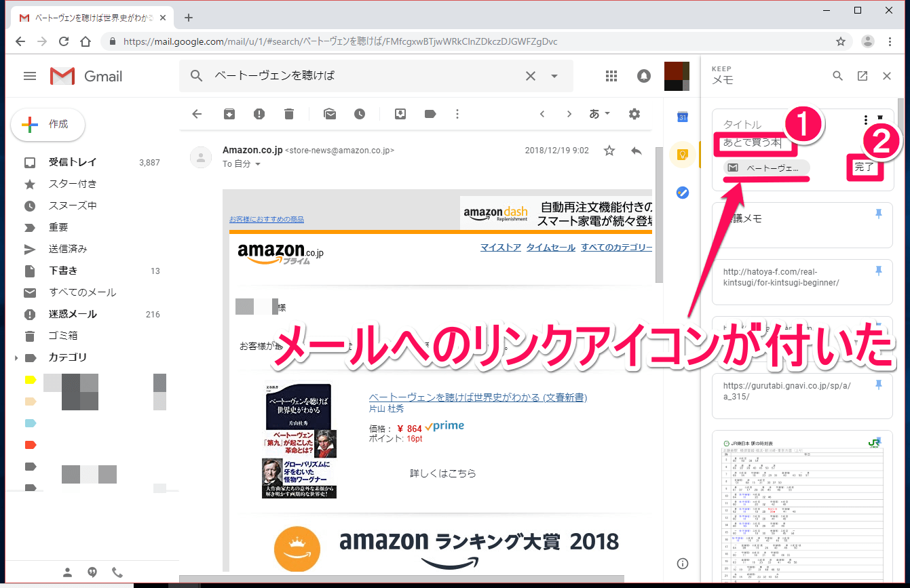
Task: Click 詳しくはこちら details link
Action: coord(442,473)
